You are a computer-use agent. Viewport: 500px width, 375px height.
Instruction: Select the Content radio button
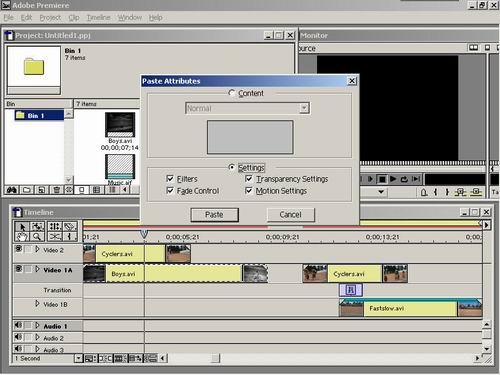tap(232, 93)
